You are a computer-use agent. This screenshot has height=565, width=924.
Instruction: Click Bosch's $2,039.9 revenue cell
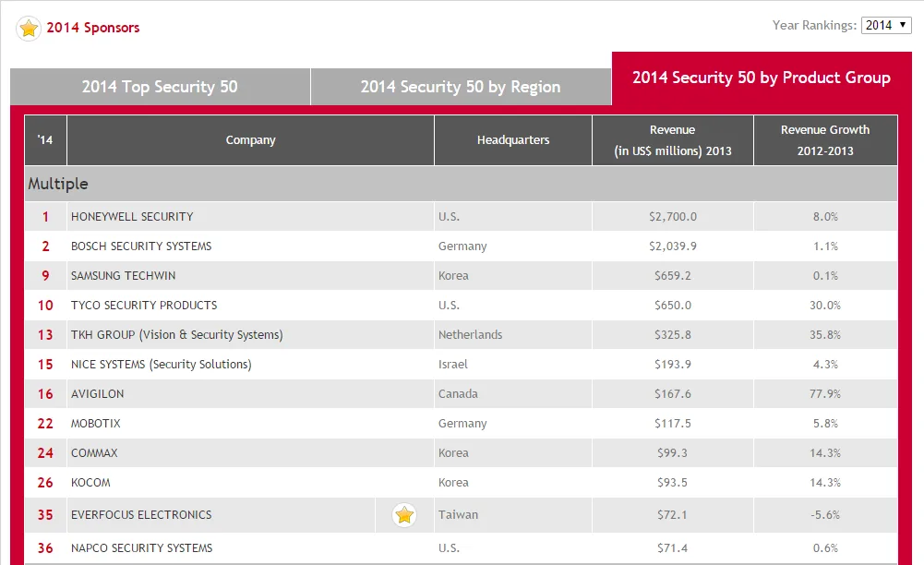pyautogui.click(x=672, y=246)
